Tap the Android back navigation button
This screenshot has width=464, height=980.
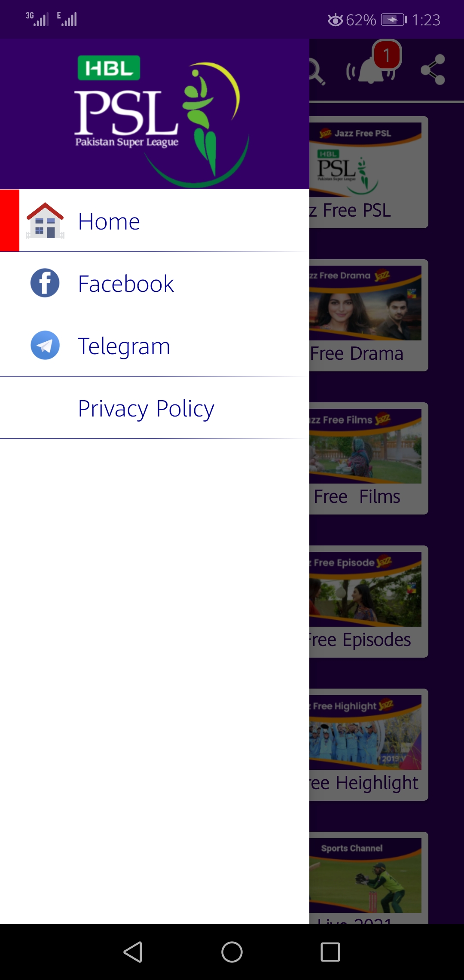[133, 952]
